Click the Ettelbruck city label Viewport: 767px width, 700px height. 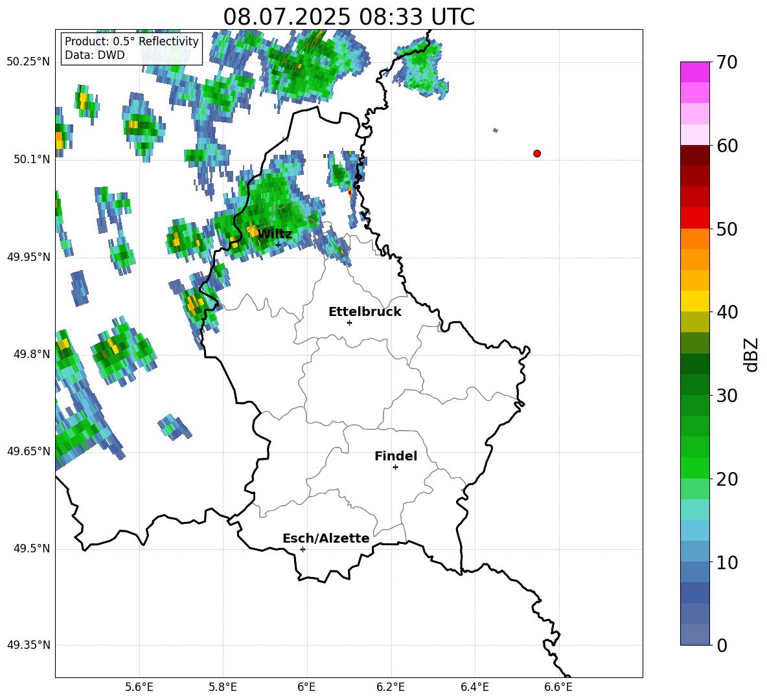tap(365, 312)
